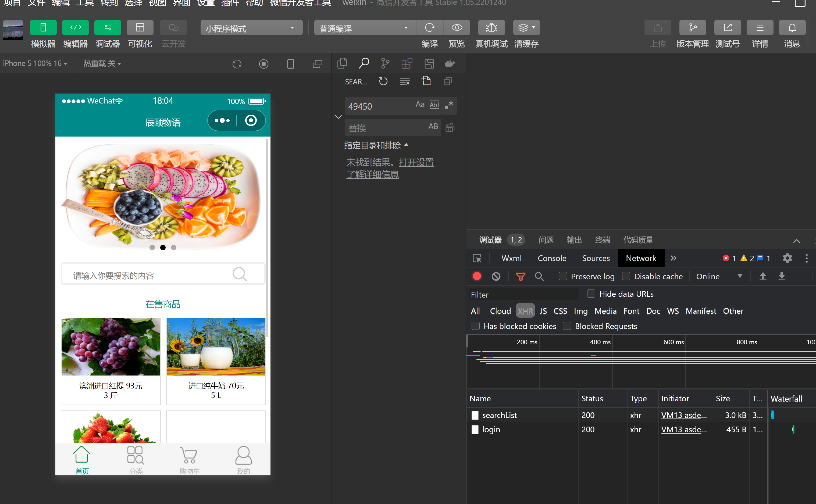Tick Hide data URLs checkbox
Screen dimensions: 816x504
click(591, 293)
